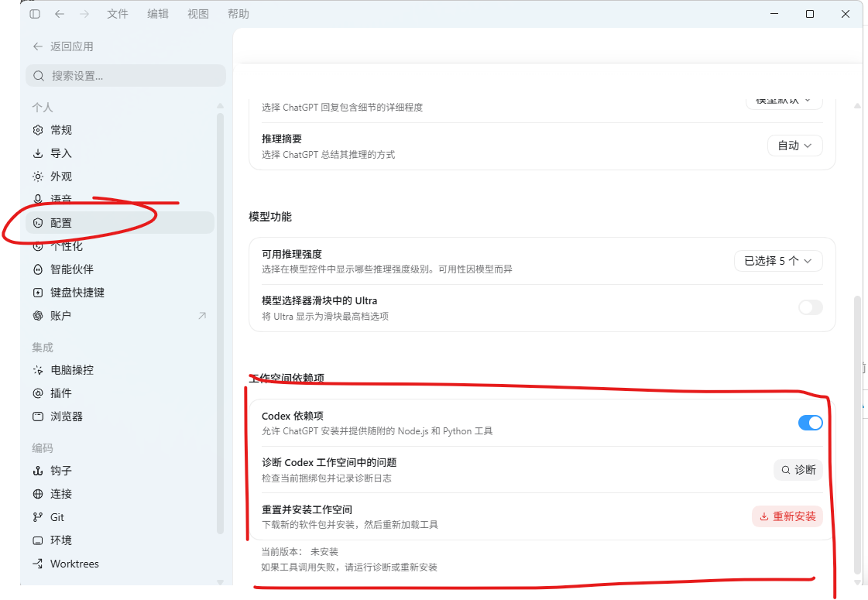Click the main panel scrollbar thumb
Image resolution: width=868 pixels, height=600 pixels.
tap(857, 435)
